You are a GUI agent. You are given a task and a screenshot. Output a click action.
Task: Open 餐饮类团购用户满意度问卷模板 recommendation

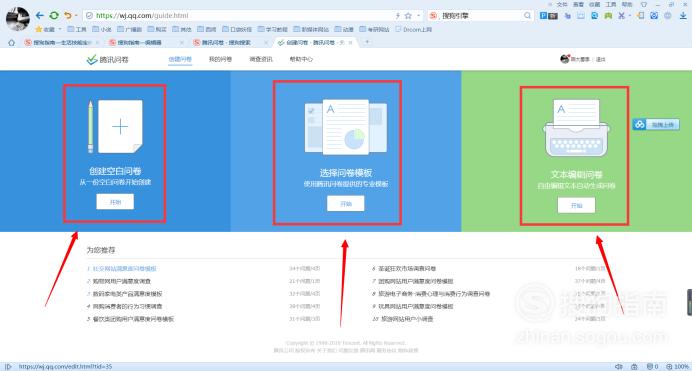[133, 319]
